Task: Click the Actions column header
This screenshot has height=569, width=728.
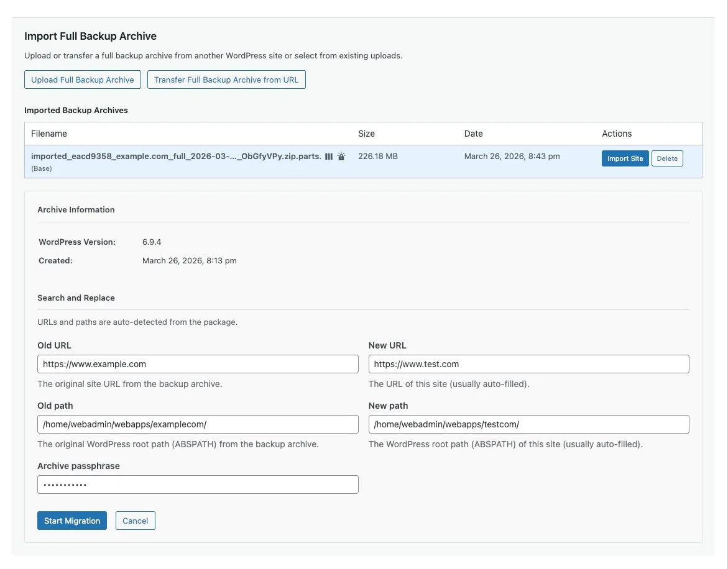Action: point(616,134)
